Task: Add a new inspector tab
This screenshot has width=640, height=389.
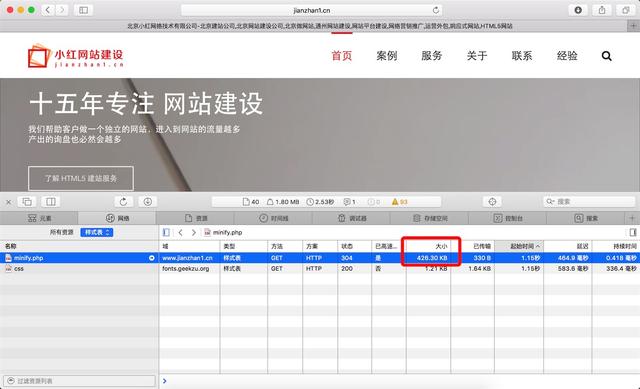Action: [632, 218]
